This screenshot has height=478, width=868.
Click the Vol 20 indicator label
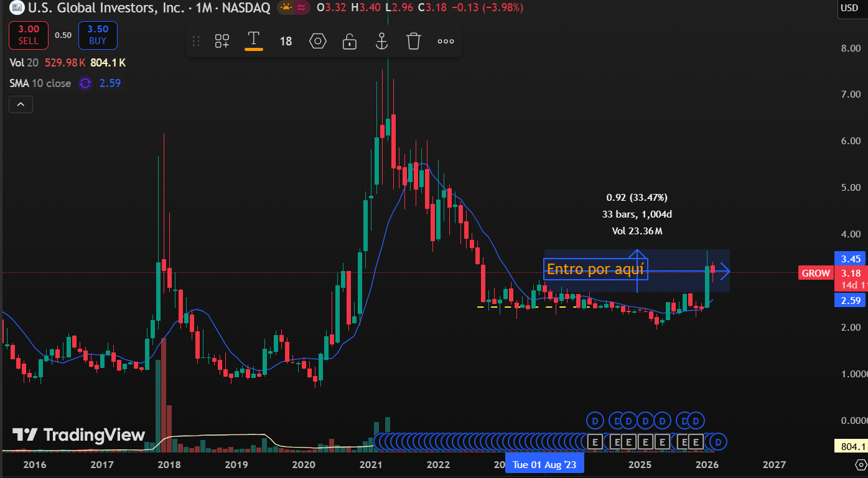(24, 63)
